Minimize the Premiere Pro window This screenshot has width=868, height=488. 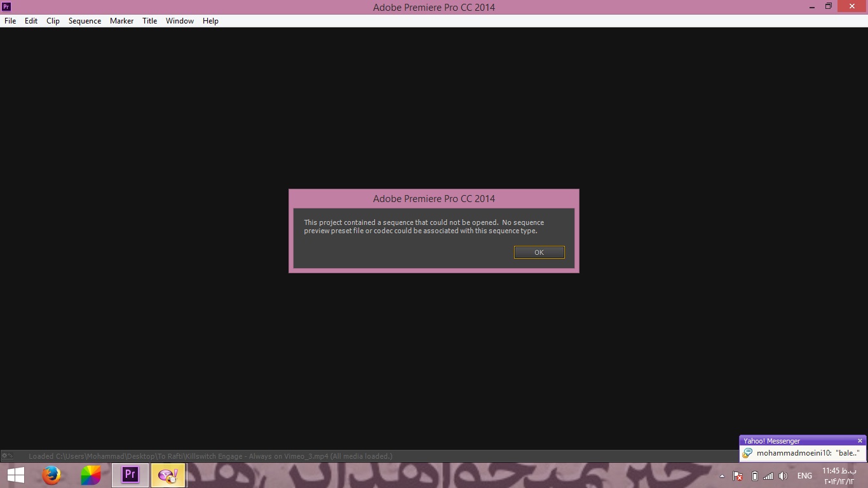coord(813,7)
